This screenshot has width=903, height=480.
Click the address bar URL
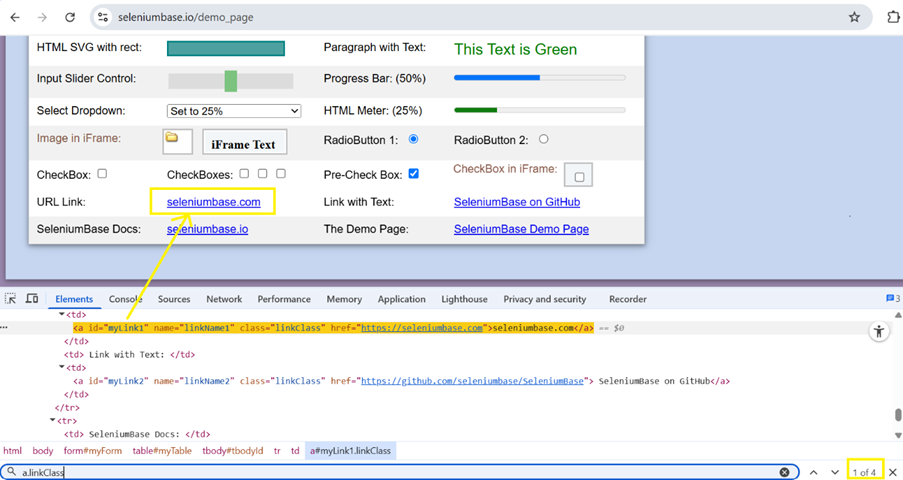point(185,17)
